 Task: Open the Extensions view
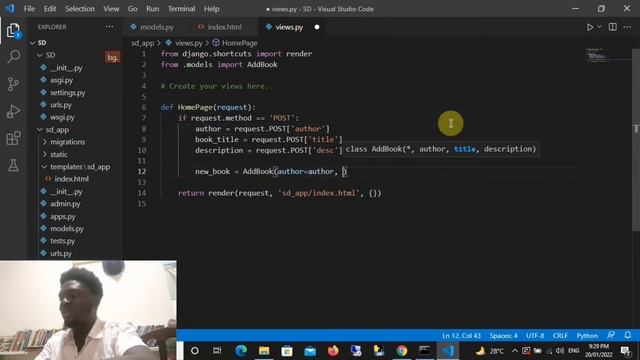[x=13, y=138]
